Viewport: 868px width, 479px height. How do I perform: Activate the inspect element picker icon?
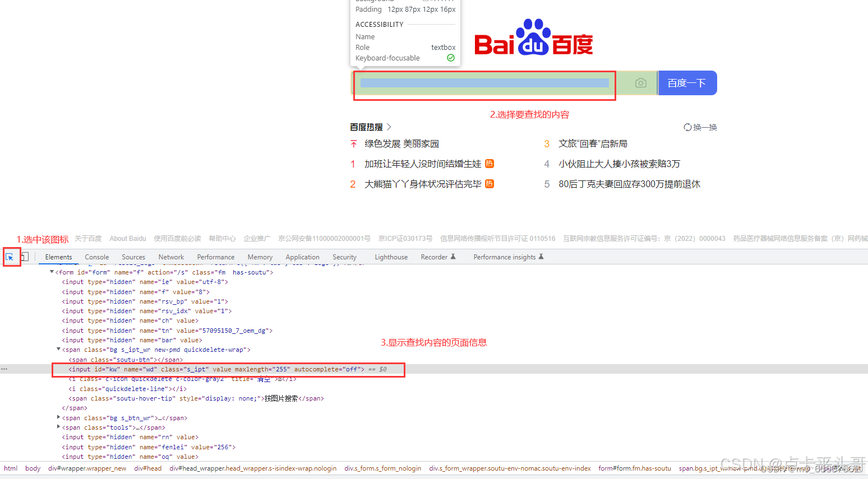[10, 257]
